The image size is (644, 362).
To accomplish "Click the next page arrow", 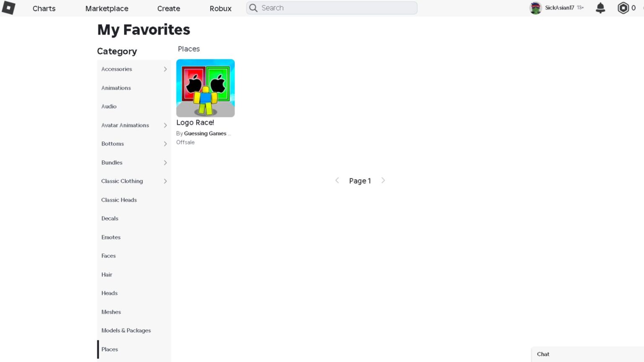I will point(383,180).
